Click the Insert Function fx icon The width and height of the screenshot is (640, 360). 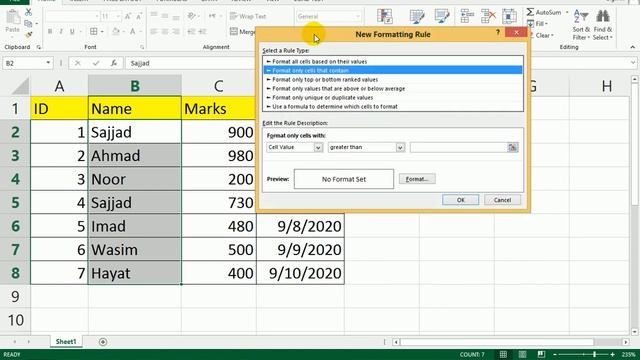pos(114,63)
